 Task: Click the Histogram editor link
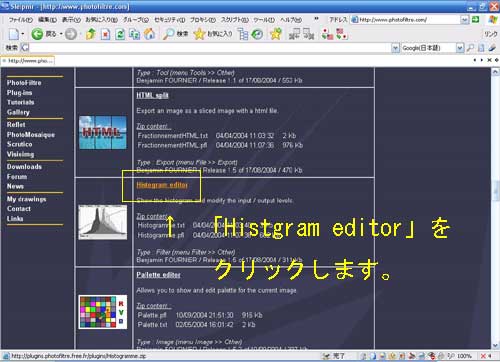(162, 185)
